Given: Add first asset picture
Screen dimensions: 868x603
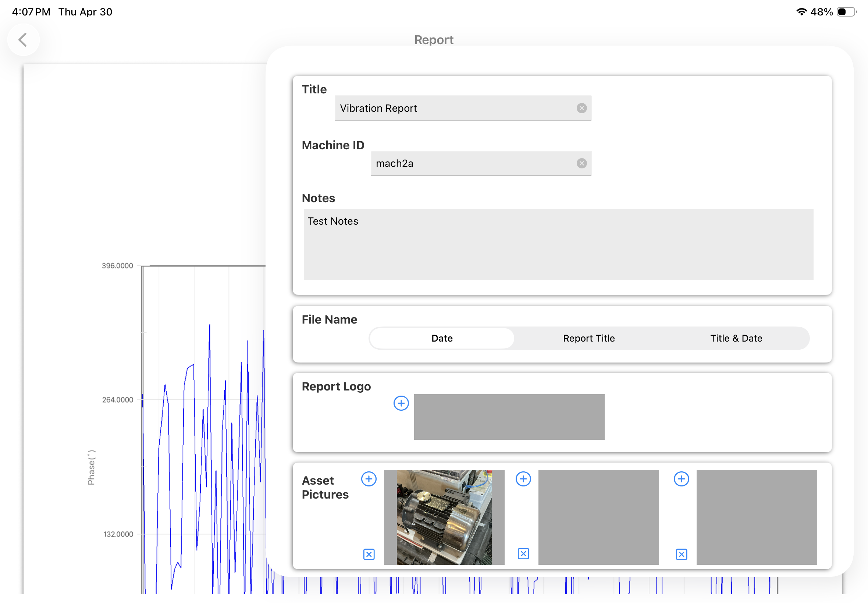Looking at the screenshot, I should pyautogui.click(x=369, y=479).
